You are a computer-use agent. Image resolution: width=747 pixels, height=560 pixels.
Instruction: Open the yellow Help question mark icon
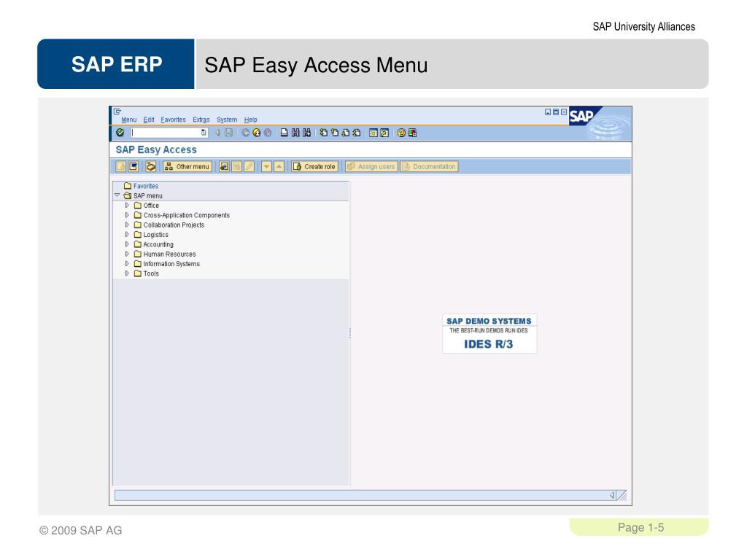[x=401, y=133]
